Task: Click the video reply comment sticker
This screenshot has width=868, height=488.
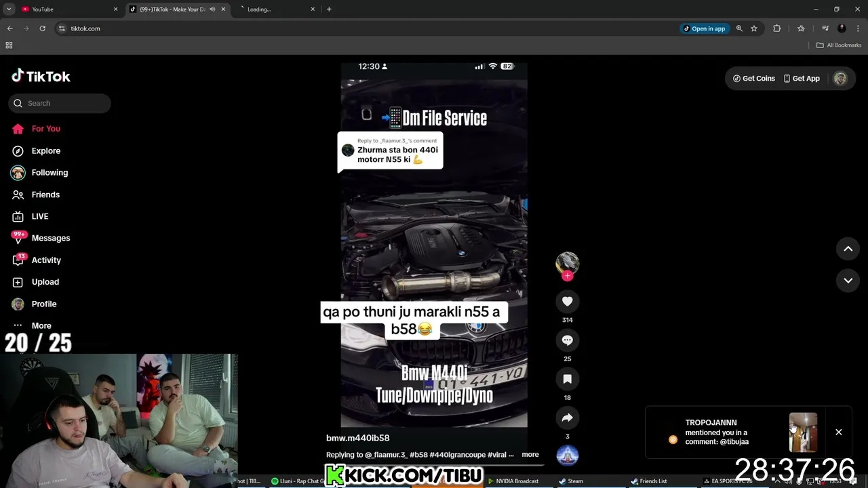Action: (390, 152)
